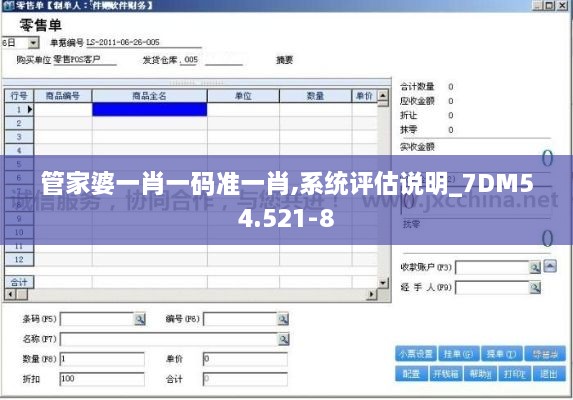Click the 商品编号 column header
The image size is (573, 400).
tap(62, 96)
